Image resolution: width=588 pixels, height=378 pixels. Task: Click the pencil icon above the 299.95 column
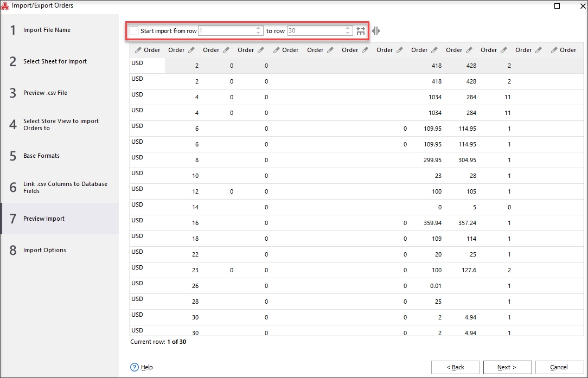pos(434,50)
